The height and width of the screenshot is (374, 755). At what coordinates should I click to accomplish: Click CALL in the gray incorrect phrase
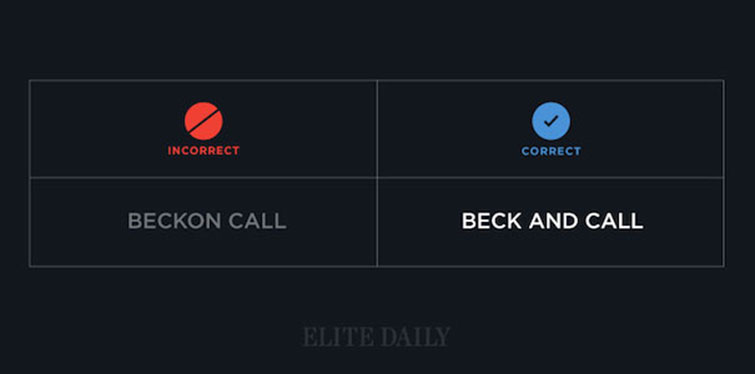click(257, 221)
